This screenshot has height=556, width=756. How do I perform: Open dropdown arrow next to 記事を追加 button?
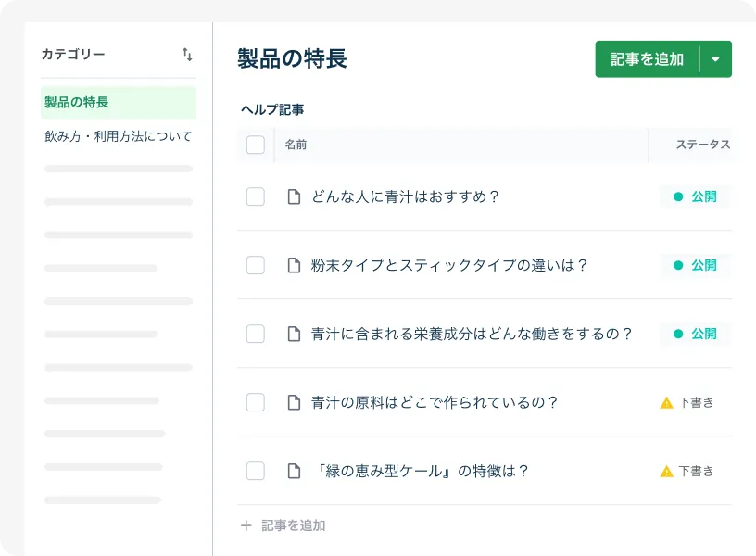pos(715,59)
